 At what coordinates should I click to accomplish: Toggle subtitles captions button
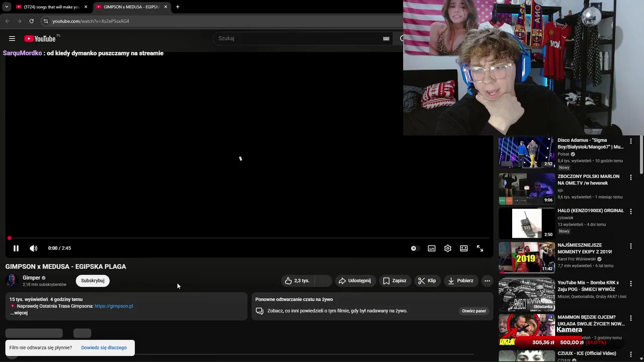click(432, 248)
